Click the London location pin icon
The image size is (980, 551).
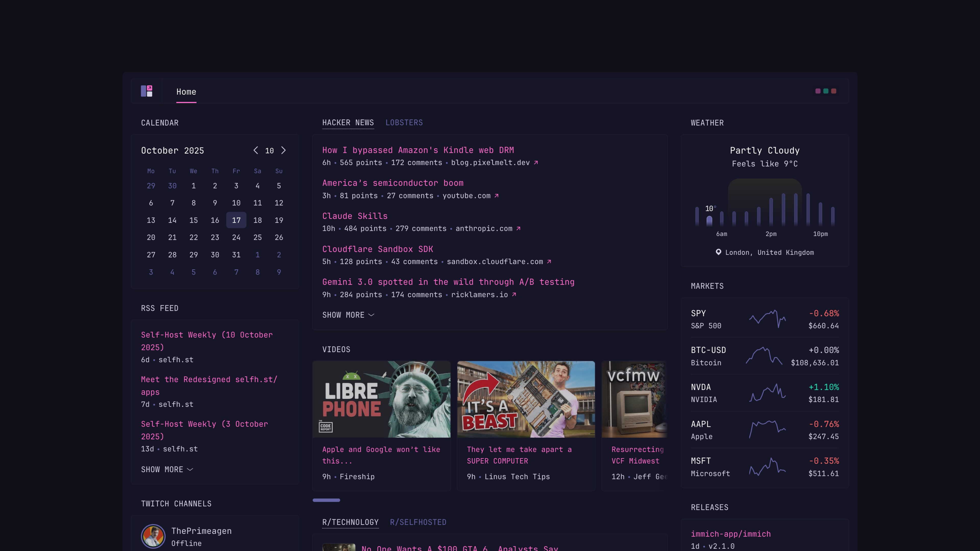[x=718, y=252]
